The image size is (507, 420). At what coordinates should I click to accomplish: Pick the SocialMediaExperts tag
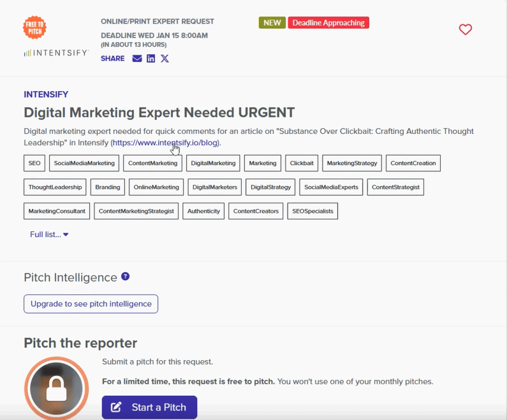click(331, 187)
